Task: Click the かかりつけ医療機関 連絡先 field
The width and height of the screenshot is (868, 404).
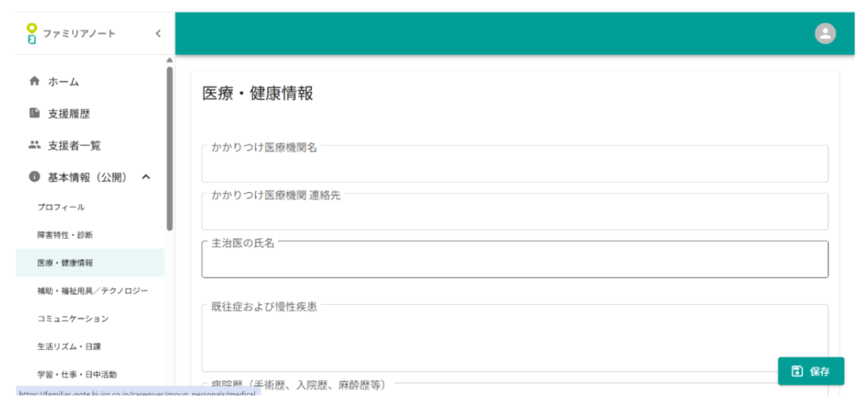Action: click(x=514, y=214)
